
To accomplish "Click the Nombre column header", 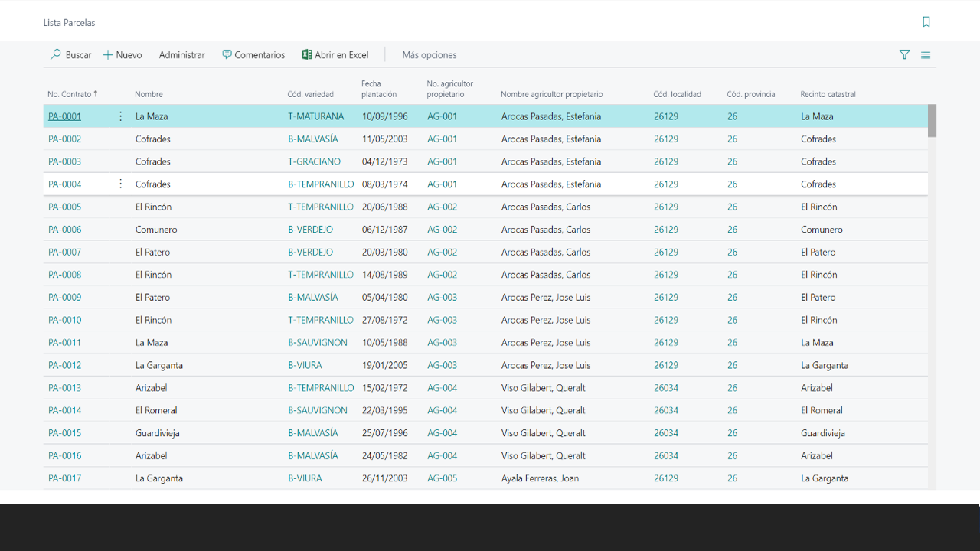I will click(x=149, y=94).
